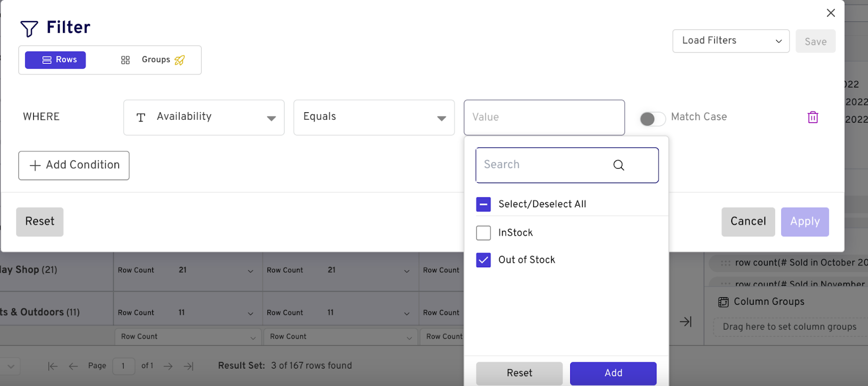
Task: Close the Filter dialog with X
Action: click(831, 13)
